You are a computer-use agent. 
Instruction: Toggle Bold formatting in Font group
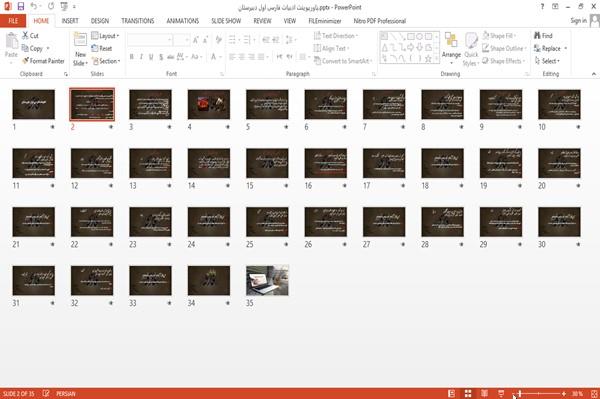tap(132, 57)
